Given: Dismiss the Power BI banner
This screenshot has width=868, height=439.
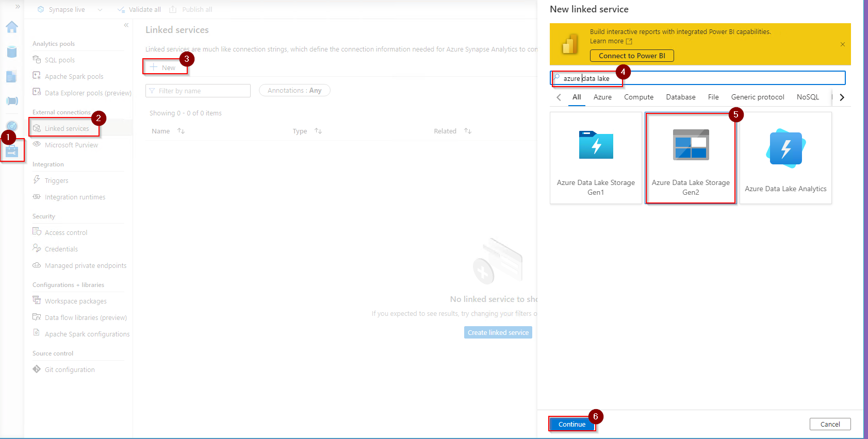Looking at the screenshot, I should pos(842,44).
